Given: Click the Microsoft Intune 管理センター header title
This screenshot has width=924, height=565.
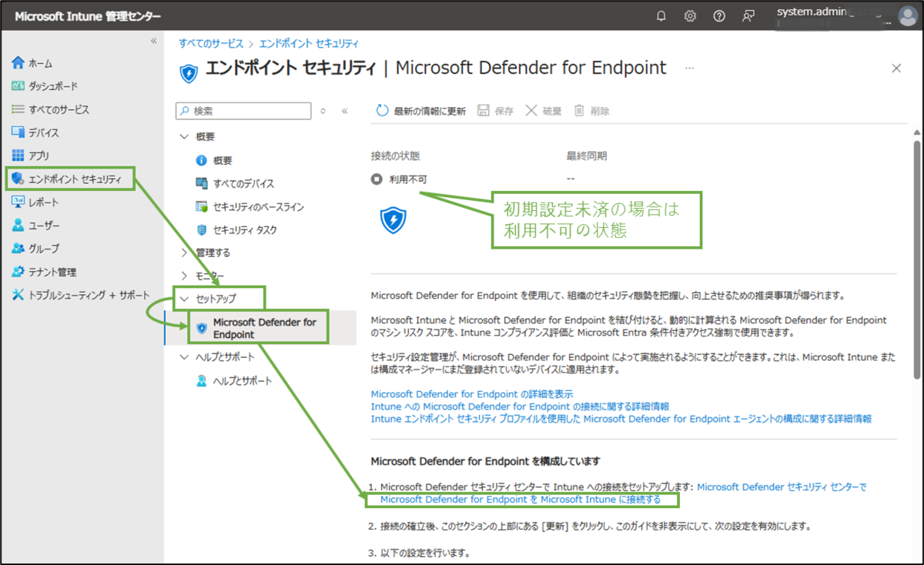Looking at the screenshot, I should coord(86,15).
